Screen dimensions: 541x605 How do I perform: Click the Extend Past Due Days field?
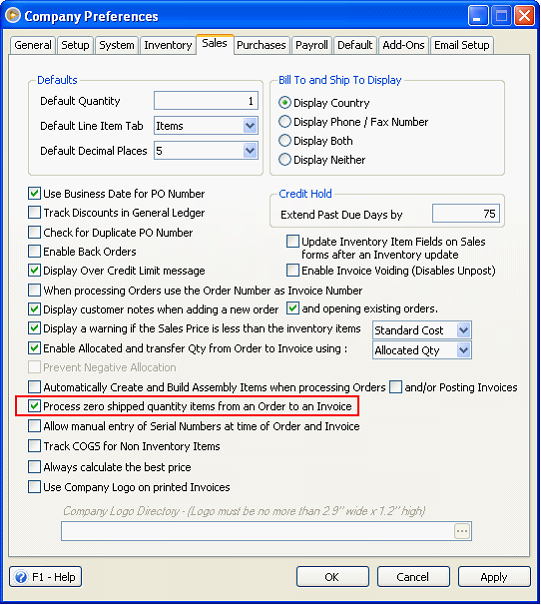coord(466,214)
